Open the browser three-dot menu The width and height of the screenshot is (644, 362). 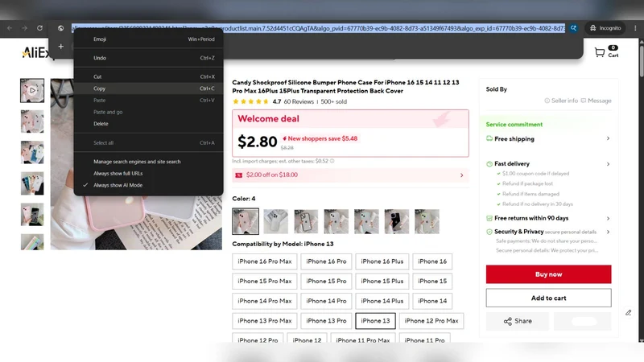coord(635,28)
